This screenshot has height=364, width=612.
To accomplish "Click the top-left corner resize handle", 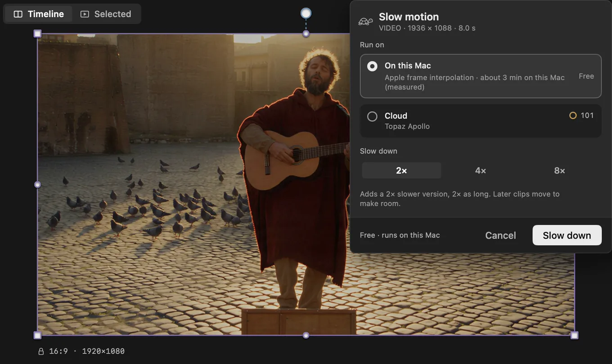I will (x=38, y=34).
